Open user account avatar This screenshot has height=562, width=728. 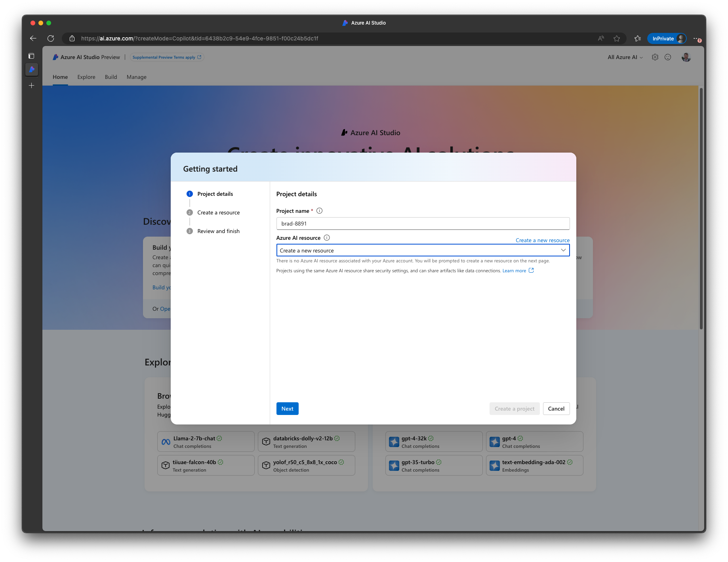pos(686,57)
